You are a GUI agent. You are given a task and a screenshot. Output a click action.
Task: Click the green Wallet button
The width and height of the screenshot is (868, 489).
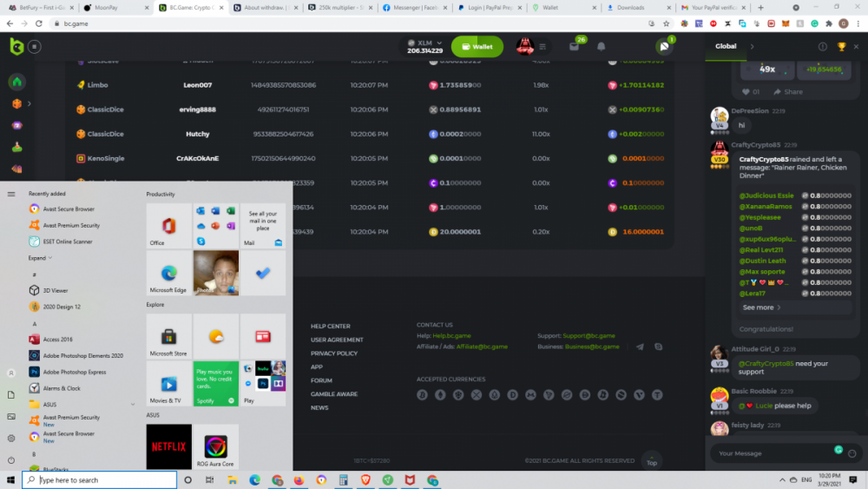tap(477, 47)
